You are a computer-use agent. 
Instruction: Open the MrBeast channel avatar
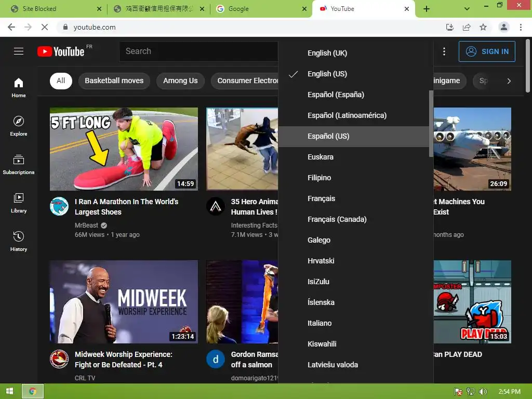point(59,206)
